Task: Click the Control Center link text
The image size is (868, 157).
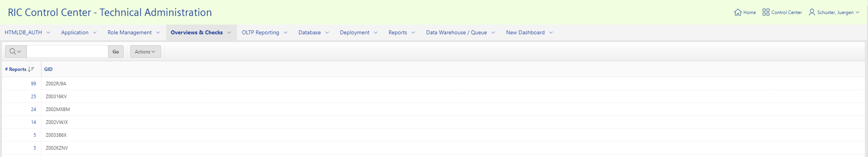Action: pyautogui.click(x=787, y=12)
